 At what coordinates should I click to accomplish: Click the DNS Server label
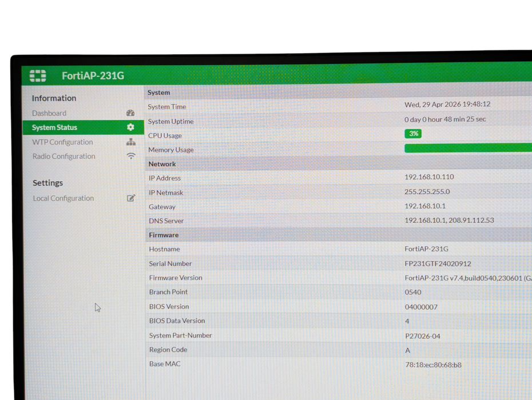(x=166, y=221)
